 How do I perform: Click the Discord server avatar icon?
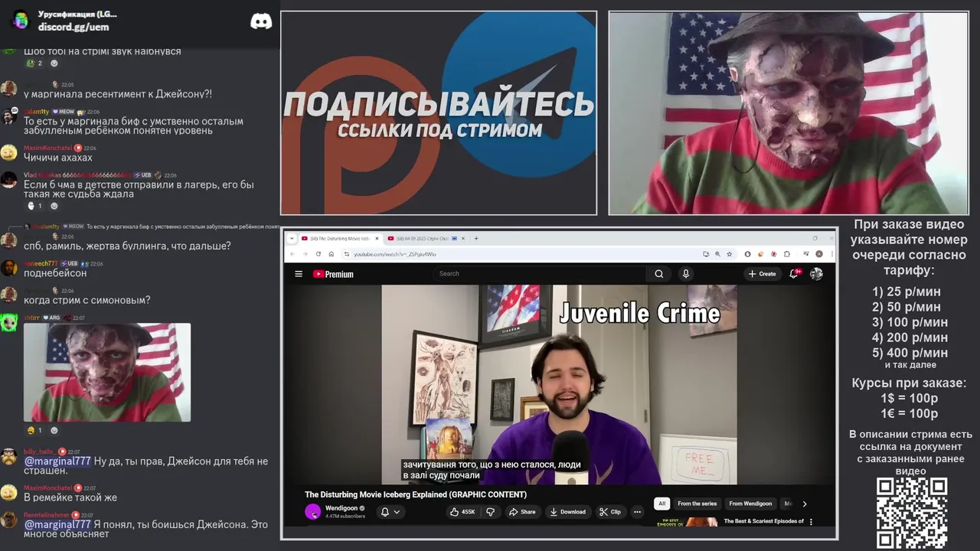(x=21, y=21)
